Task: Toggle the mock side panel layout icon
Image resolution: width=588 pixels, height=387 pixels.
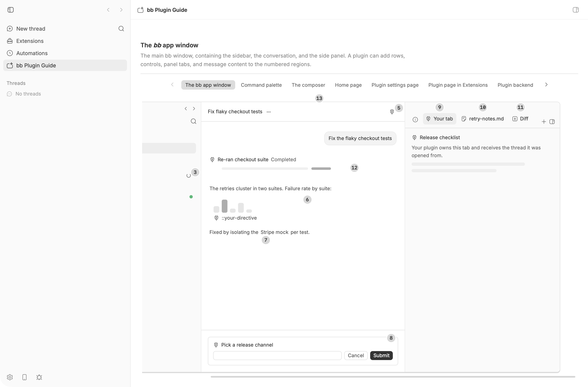Action: click(x=552, y=122)
